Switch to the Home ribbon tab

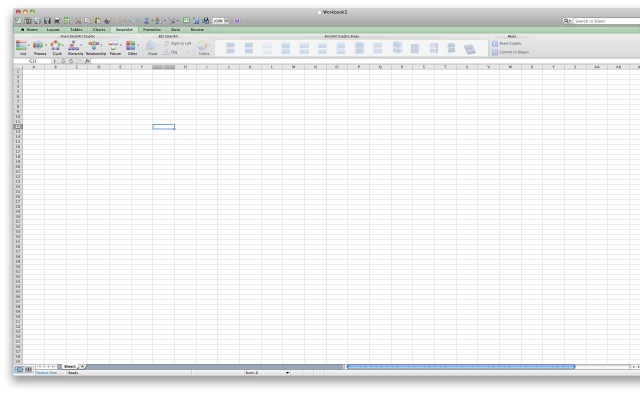tap(29, 30)
